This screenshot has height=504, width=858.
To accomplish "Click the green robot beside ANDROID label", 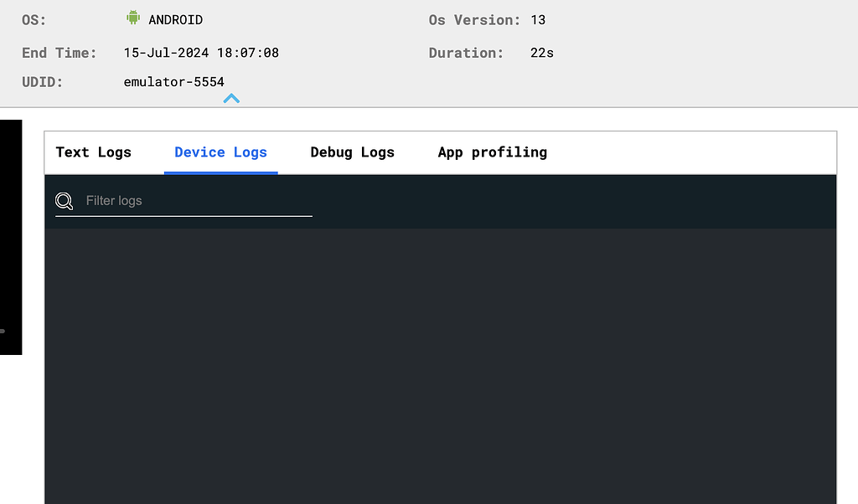I will point(133,18).
